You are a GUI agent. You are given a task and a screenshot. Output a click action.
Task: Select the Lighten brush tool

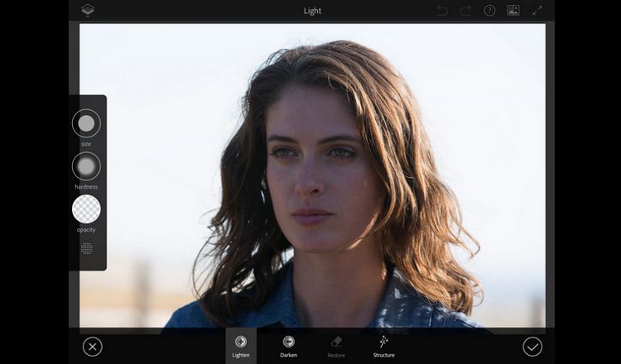(241, 342)
